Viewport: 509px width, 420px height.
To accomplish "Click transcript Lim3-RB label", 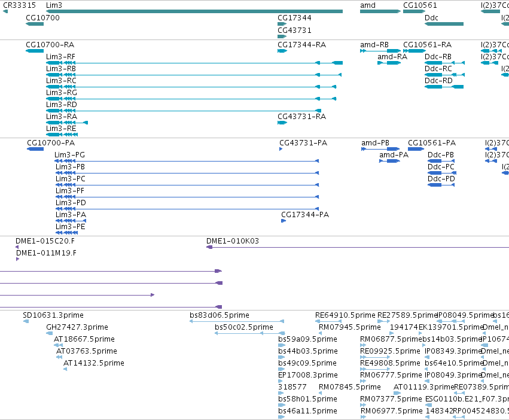I will coord(61,69).
